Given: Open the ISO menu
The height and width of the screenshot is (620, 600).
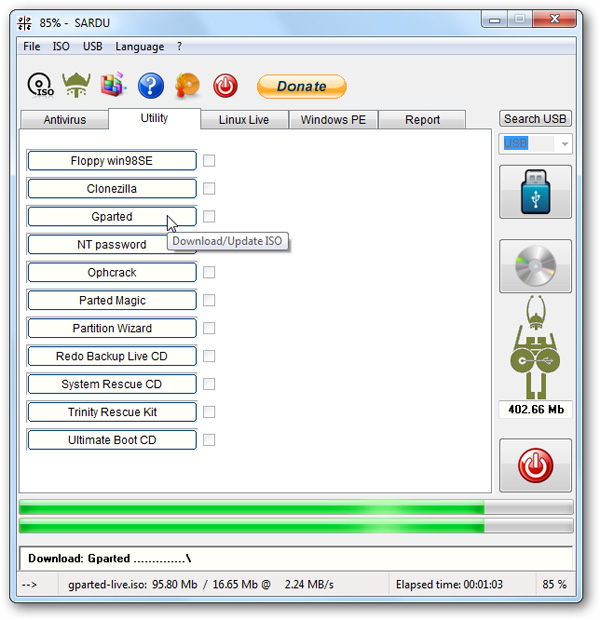Looking at the screenshot, I should click(x=61, y=47).
